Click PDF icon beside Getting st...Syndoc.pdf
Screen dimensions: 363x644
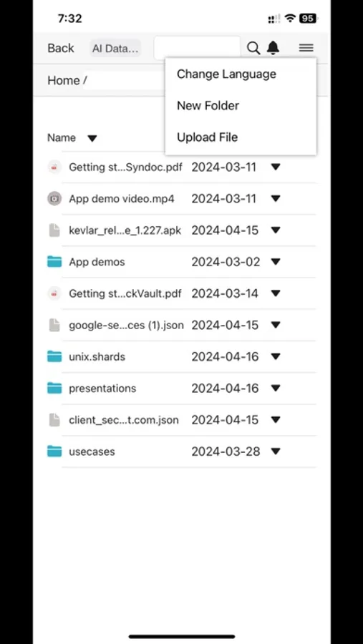pos(54,167)
